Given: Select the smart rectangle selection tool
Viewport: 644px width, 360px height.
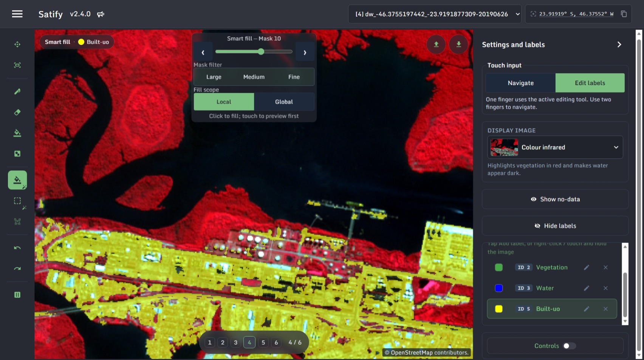Looking at the screenshot, I should pos(17,201).
